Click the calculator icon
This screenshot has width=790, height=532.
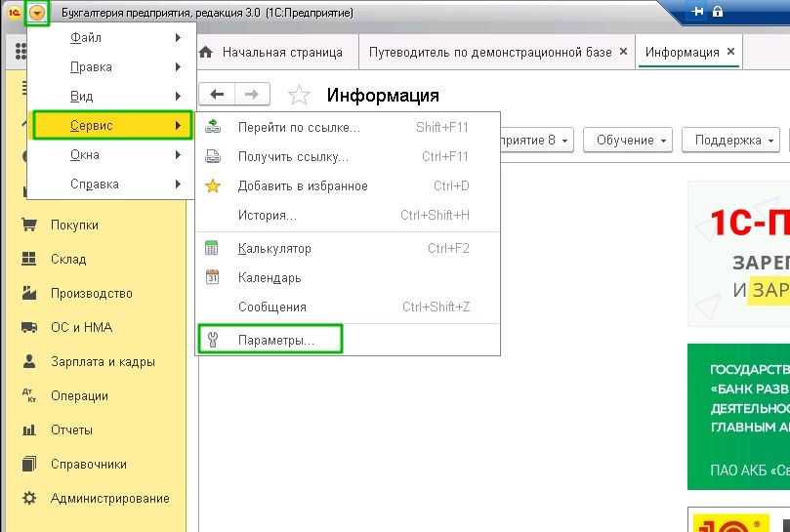click(x=212, y=248)
